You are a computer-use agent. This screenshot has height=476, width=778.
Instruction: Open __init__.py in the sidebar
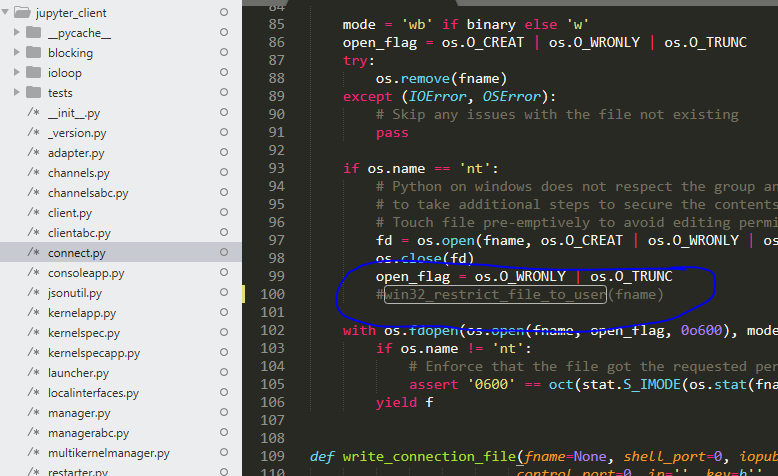(74, 113)
